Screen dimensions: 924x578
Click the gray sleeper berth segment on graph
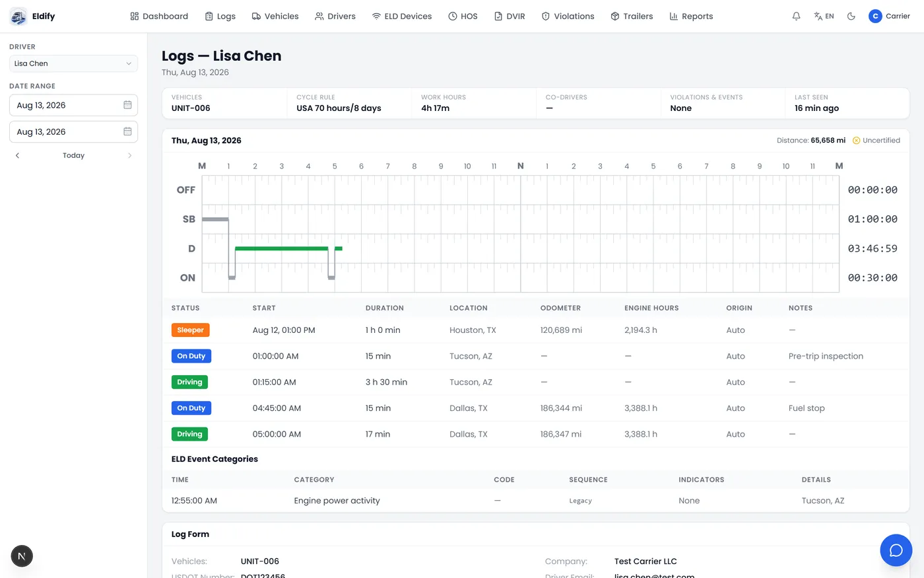coord(215,219)
